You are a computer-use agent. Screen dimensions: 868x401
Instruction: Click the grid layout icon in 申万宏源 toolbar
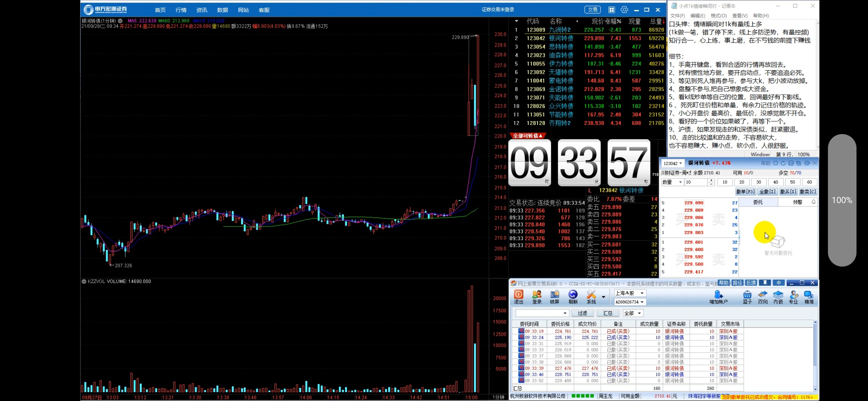click(x=612, y=10)
